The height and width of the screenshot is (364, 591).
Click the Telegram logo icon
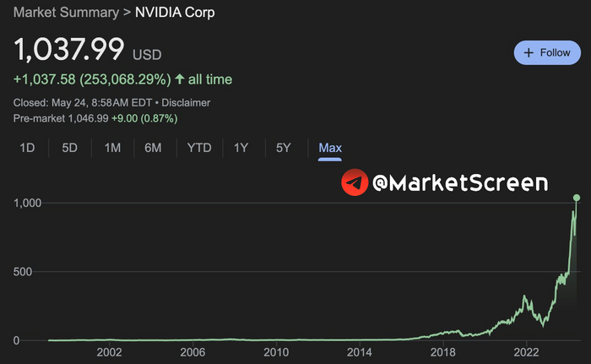click(x=355, y=182)
